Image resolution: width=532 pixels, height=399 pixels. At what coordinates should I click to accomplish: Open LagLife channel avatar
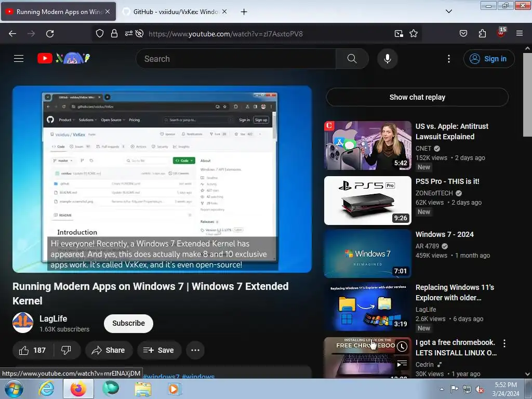click(23, 323)
